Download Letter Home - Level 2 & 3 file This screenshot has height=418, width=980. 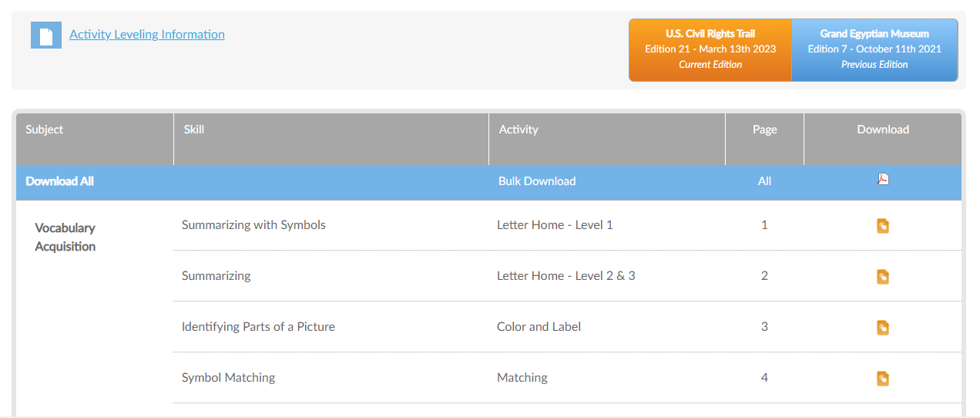pos(883,277)
